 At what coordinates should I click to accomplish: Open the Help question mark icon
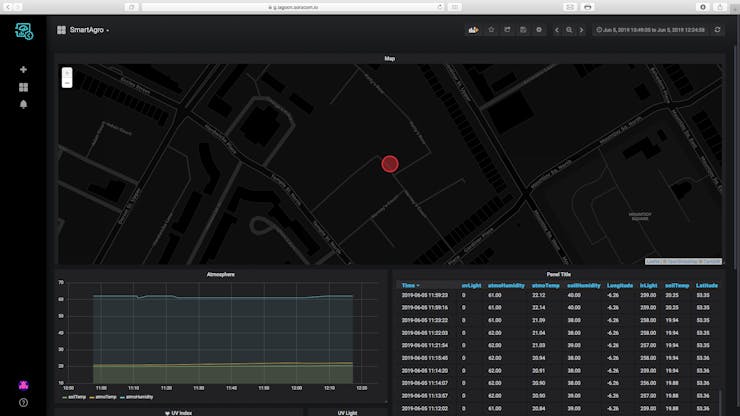(23, 402)
